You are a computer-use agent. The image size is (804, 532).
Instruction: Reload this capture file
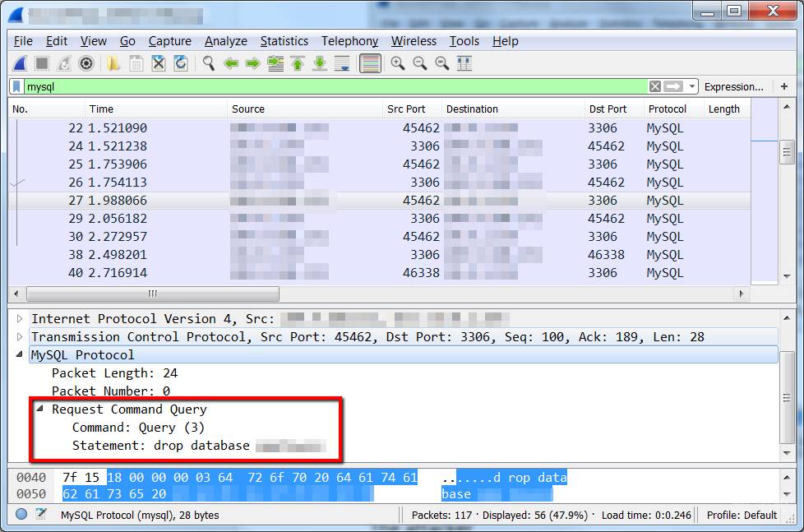coord(181,63)
